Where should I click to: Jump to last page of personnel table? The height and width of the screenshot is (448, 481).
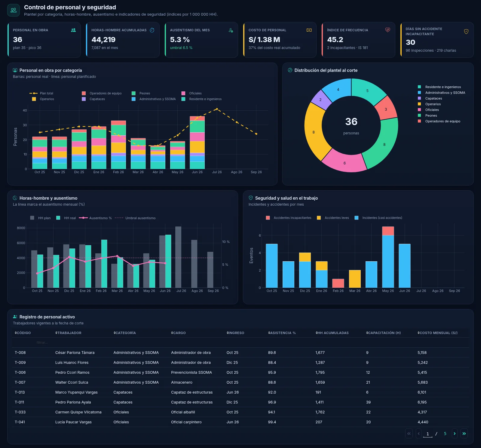coord(464,434)
